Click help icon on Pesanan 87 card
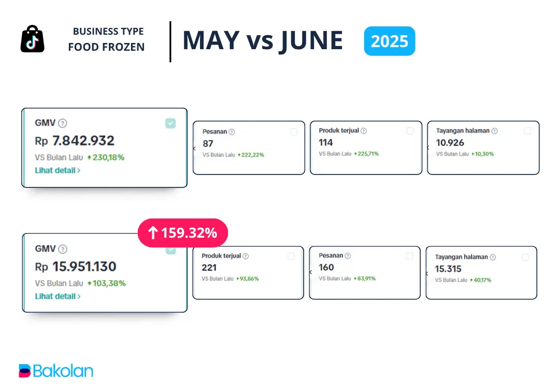The height and width of the screenshot is (392, 558). tap(232, 132)
